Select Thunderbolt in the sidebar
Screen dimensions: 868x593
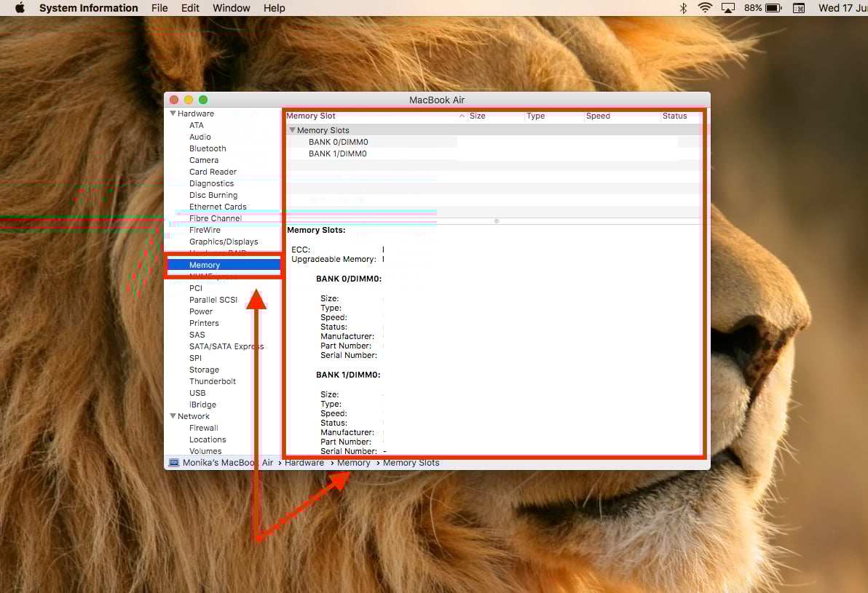point(213,381)
